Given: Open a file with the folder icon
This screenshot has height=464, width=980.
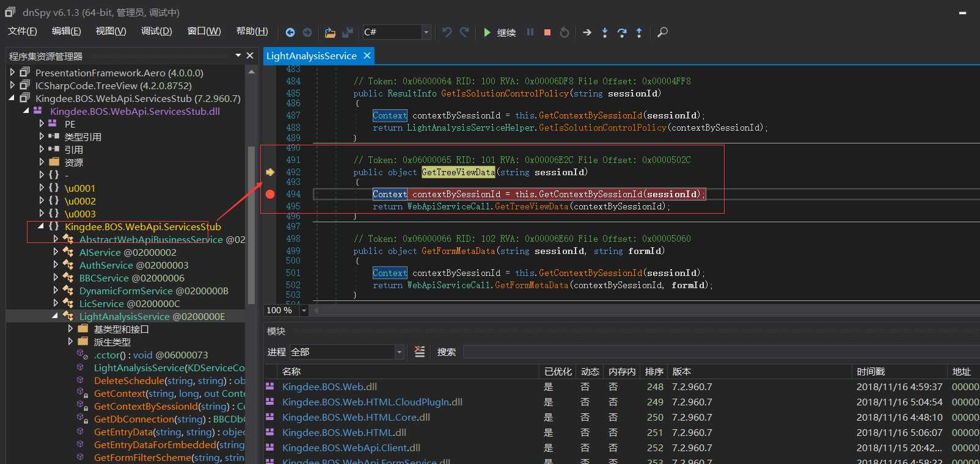Looking at the screenshot, I should click(330, 32).
